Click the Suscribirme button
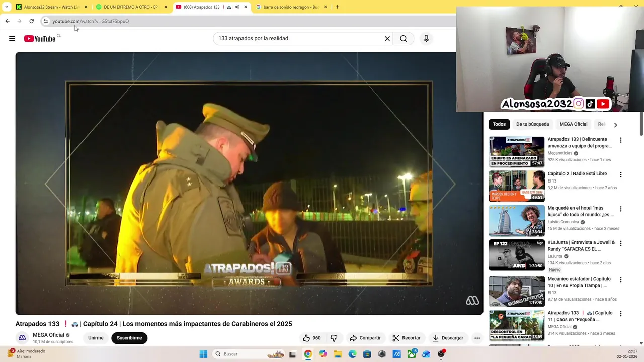The height and width of the screenshot is (362, 644). tap(129, 338)
